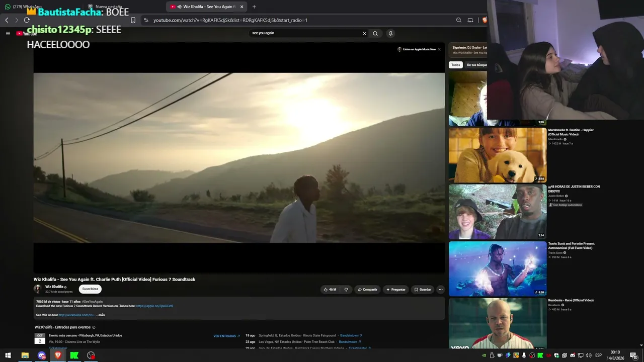
Task: Open the site info icon beside the URL
Action: 146,20
